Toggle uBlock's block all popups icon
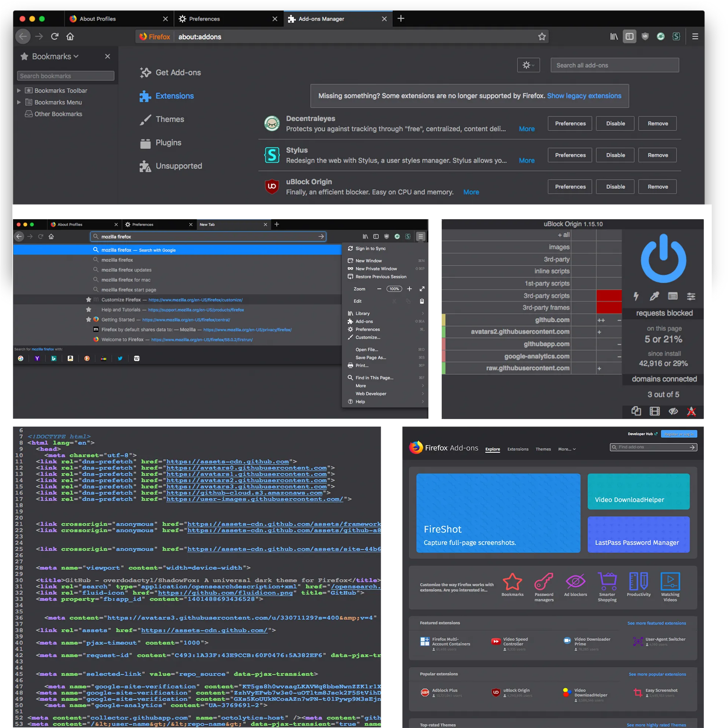 click(x=636, y=411)
